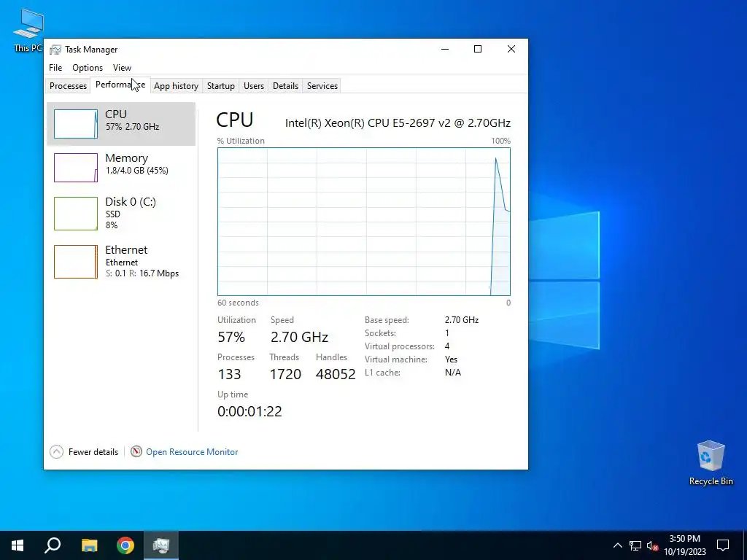Open the Startup tab
Viewport: 747px width, 560px height.
point(220,86)
